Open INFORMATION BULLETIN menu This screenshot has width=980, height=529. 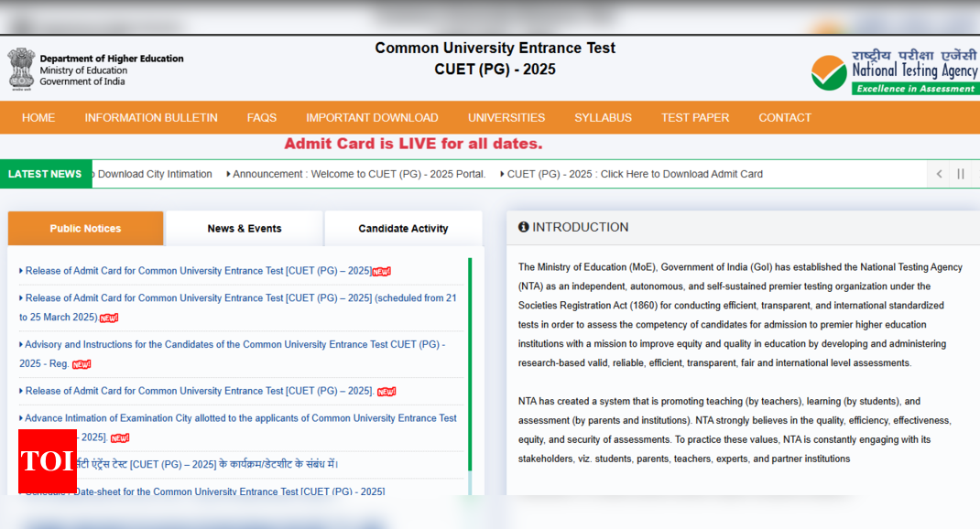(151, 117)
